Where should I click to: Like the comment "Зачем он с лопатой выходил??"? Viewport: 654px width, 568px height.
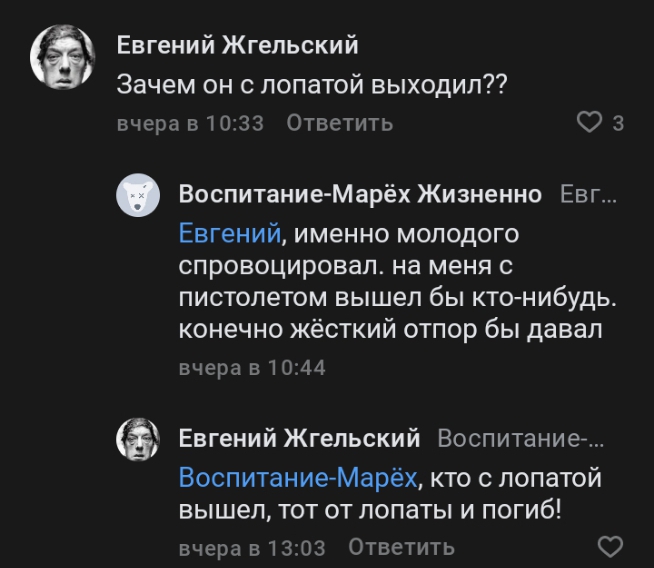(590, 123)
